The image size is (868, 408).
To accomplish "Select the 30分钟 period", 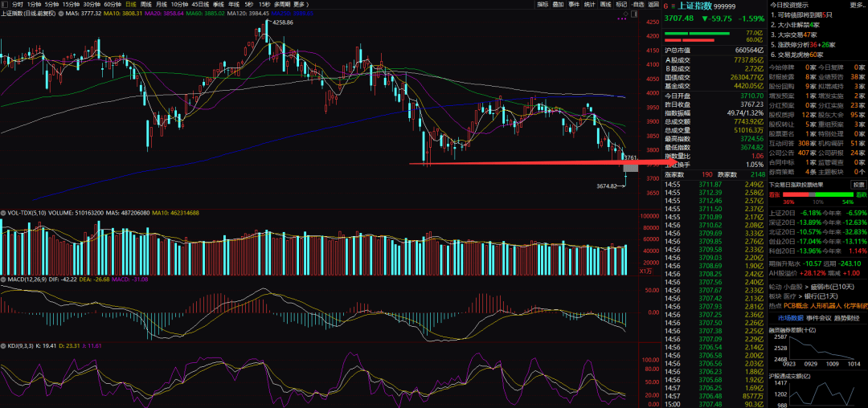I will (x=92, y=5).
